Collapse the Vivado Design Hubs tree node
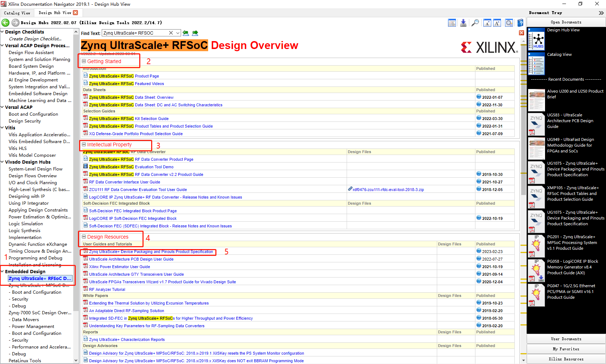 point(2,162)
